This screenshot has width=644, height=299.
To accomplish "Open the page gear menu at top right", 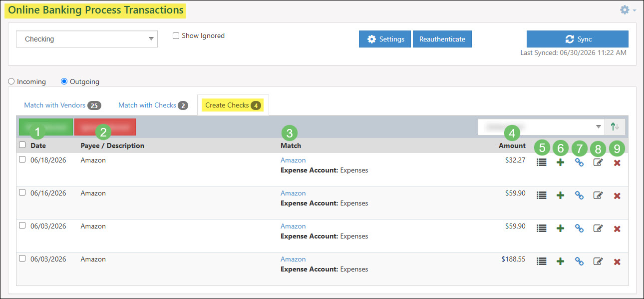I will [628, 9].
